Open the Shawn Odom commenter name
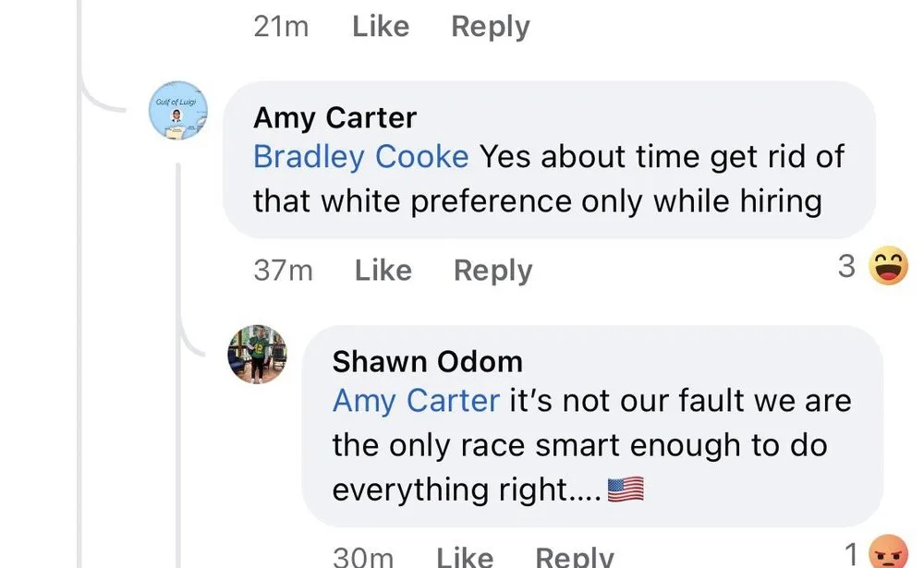The width and height of the screenshot is (924, 568). point(427,361)
